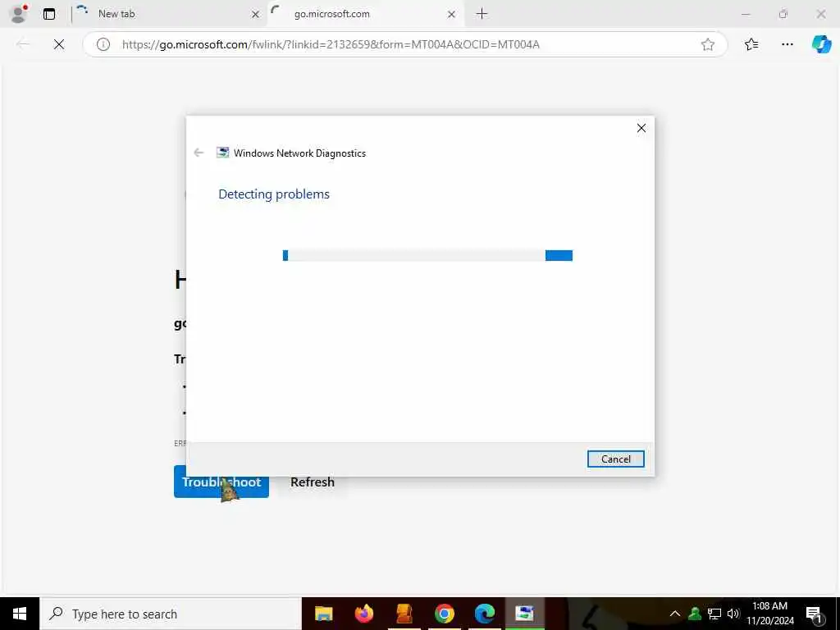840x630 pixels.
Task: Open the green user tray icon
Action: point(695,614)
